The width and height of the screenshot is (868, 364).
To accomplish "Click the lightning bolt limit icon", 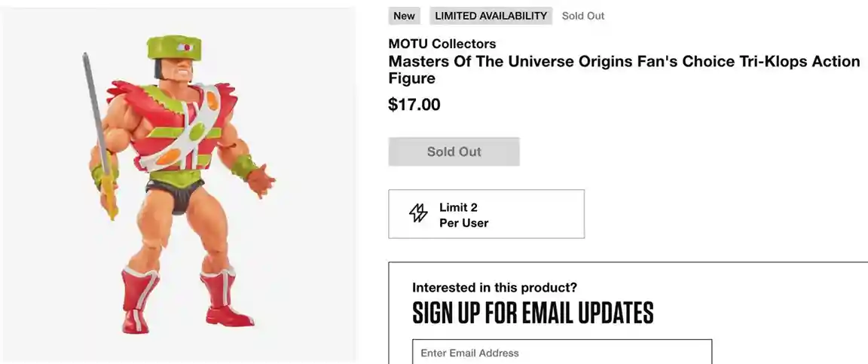I will coord(418,214).
